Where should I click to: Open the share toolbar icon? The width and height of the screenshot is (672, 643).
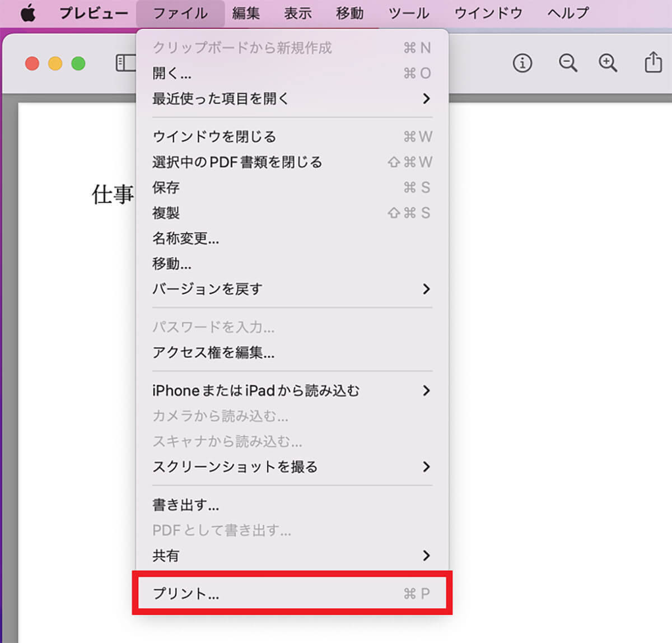[653, 62]
